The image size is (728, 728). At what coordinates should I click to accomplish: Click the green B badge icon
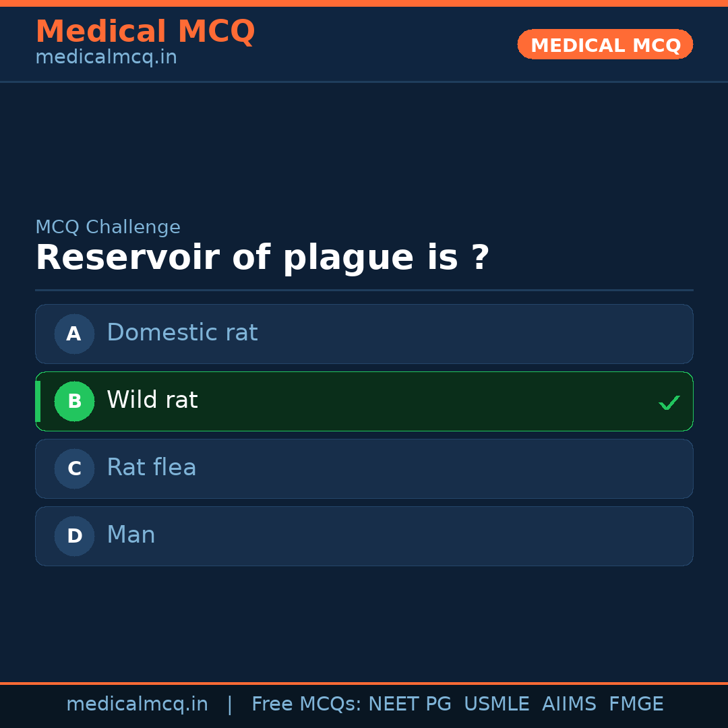tap(74, 401)
